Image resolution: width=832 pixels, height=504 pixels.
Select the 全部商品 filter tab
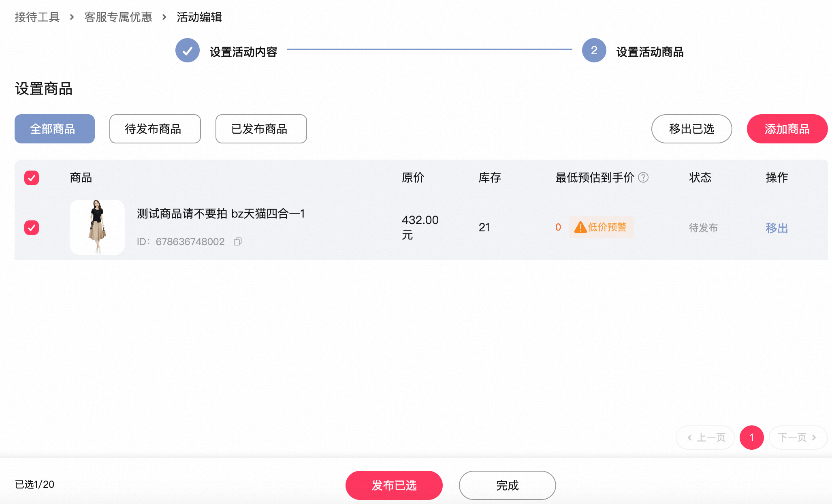(55, 129)
